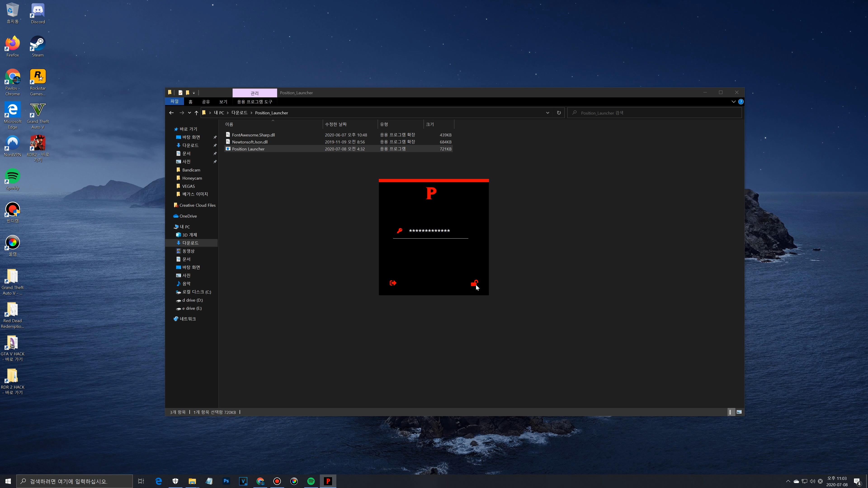Open the 보기 ribbon tab
Screen dimensions: 868x488
pyautogui.click(x=223, y=102)
